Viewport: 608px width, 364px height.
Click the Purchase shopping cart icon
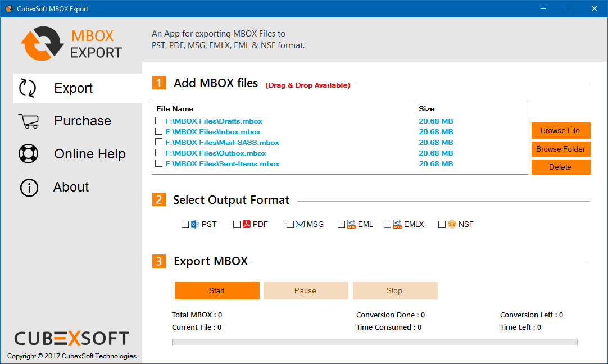29,121
